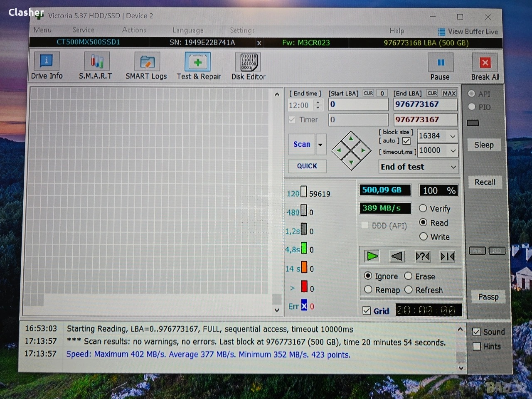Start scan with green play arrow
Viewport: 532px width, 399px height.
click(x=372, y=256)
